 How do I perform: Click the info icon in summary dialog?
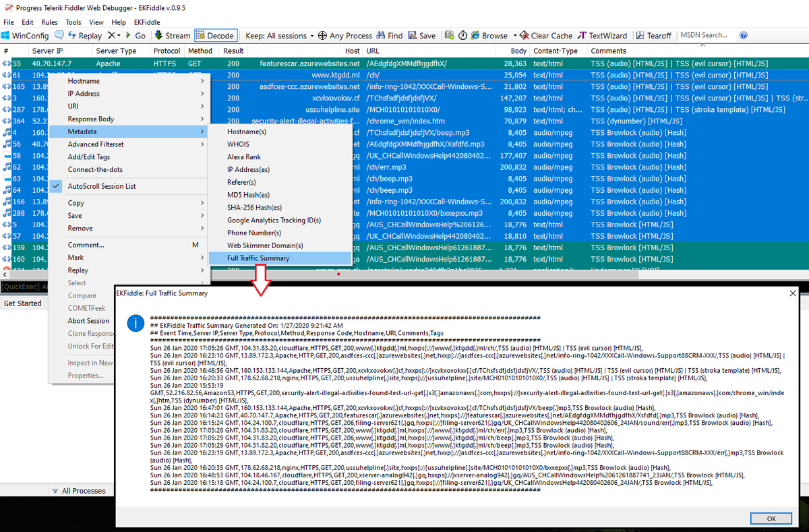[x=136, y=324]
